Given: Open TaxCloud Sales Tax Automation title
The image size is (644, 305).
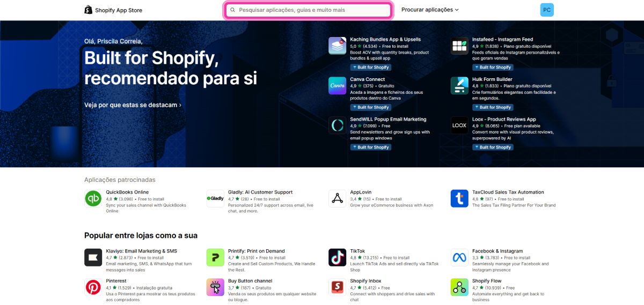Looking at the screenshot, I should pos(508,192).
